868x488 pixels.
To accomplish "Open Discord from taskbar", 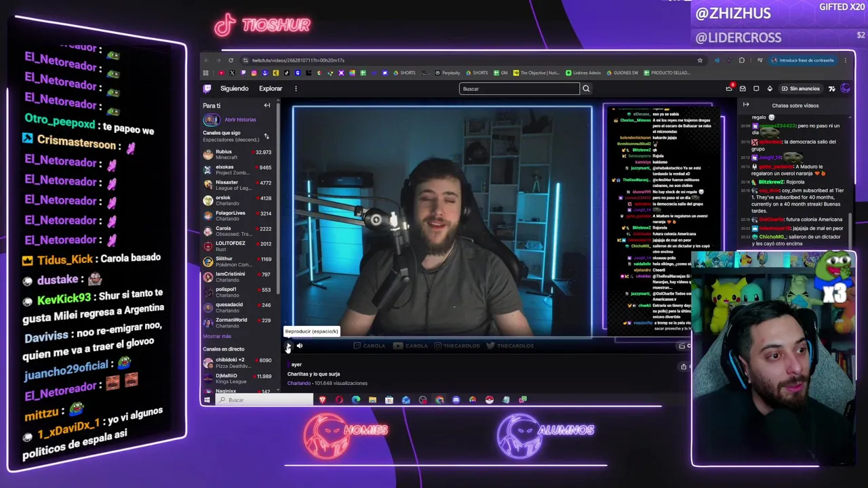I will [x=456, y=400].
